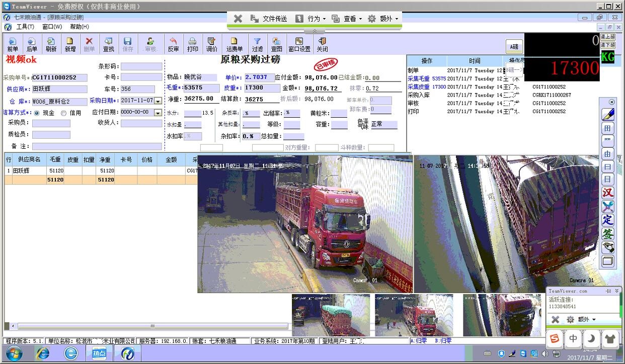Close the form with 关闭 toolbar icon
This screenshot has width=625, height=364.
[x=322, y=44]
